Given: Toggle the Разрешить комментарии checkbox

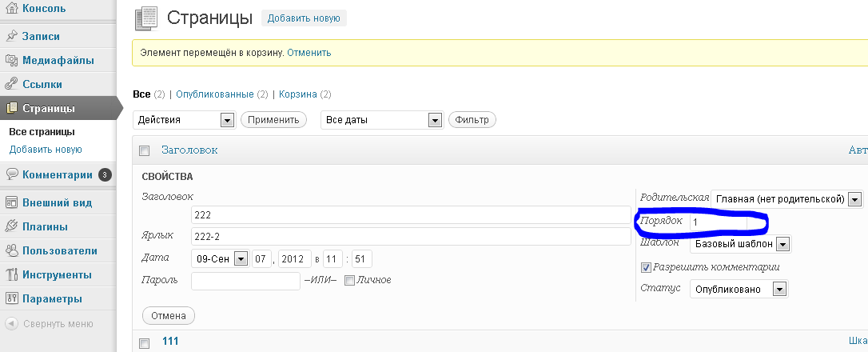Looking at the screenshot, I should coord(647,267).
